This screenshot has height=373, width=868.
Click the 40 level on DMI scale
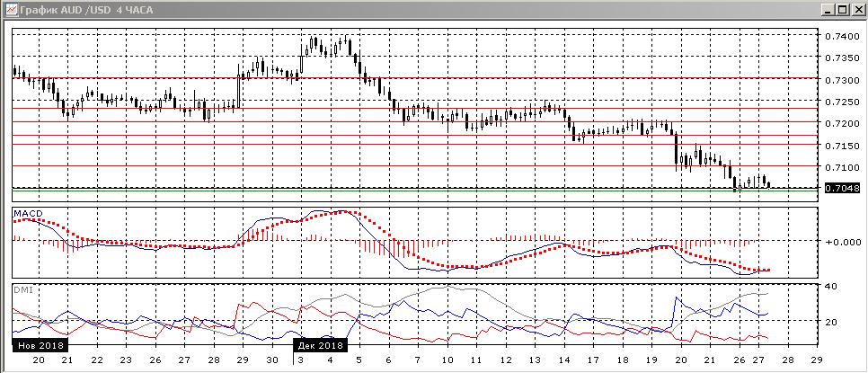833,286
